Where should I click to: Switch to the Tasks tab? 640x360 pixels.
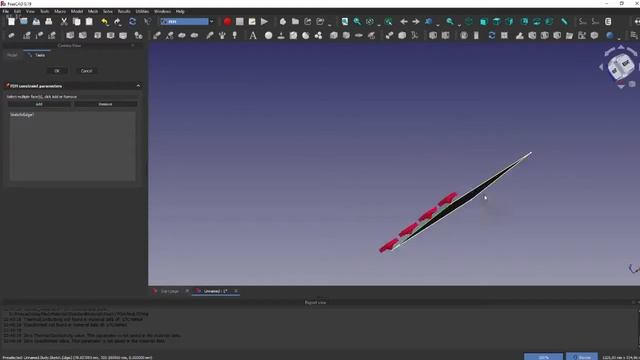coord(38,55)
